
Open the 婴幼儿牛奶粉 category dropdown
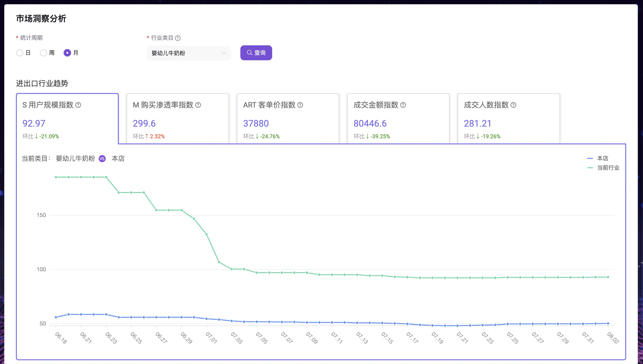coord(189,53)
